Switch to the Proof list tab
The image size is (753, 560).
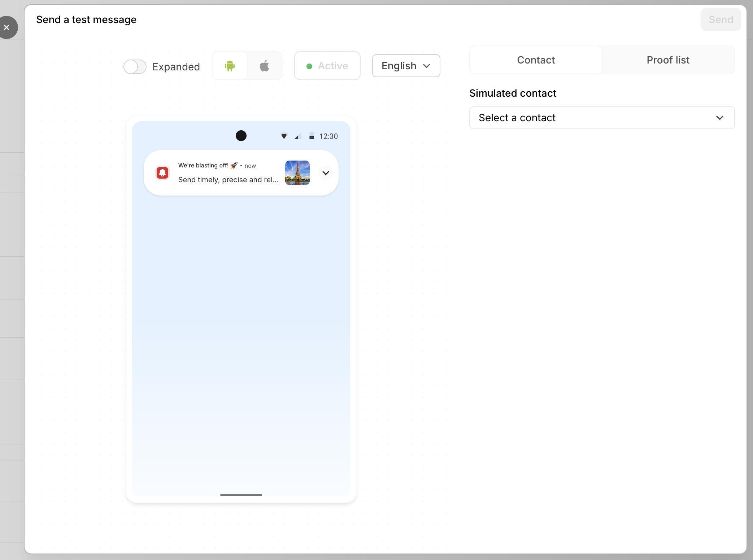(668, 60)
